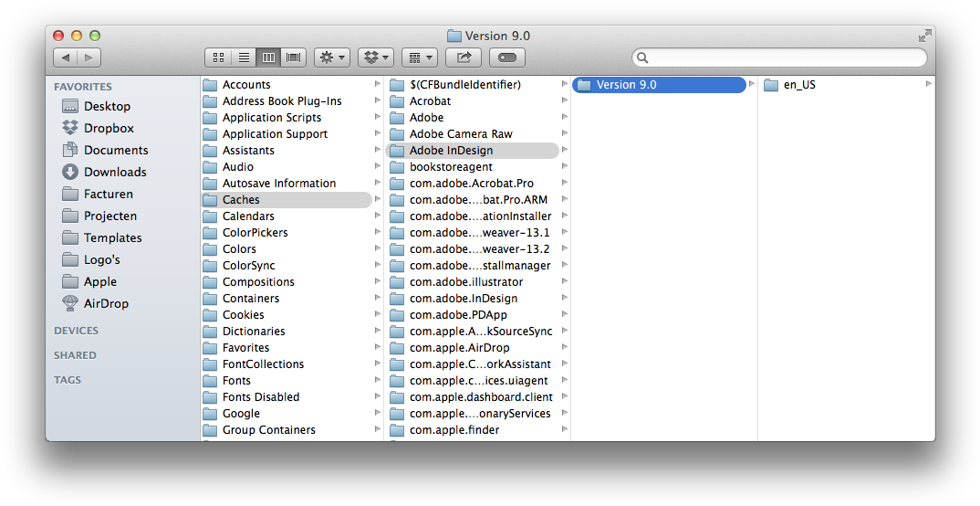Select the Fonts Disabled folder
This screenshot has width=980, height=506.
[x=292, y=396]
